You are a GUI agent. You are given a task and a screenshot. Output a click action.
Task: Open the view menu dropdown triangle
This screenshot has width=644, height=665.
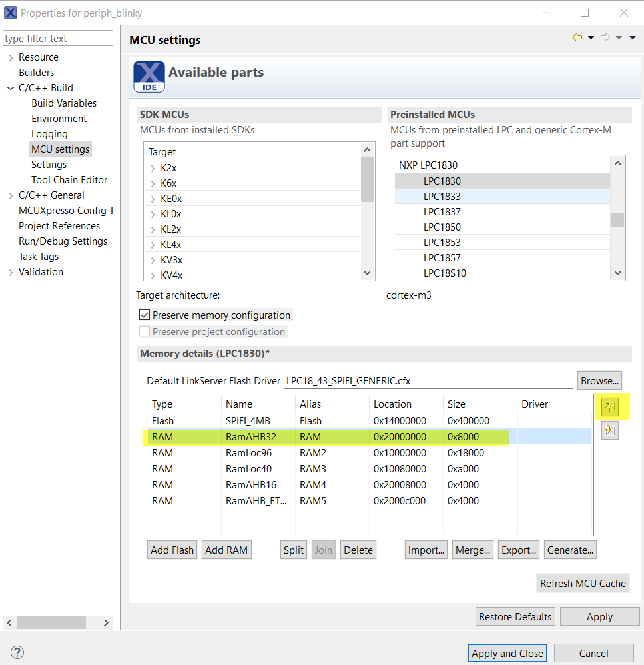tap(633, 38)
